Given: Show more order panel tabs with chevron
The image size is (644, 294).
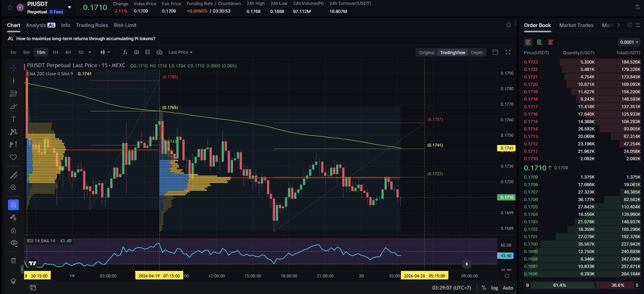Looking at the screenshot, I should click(x=619, y=25).
